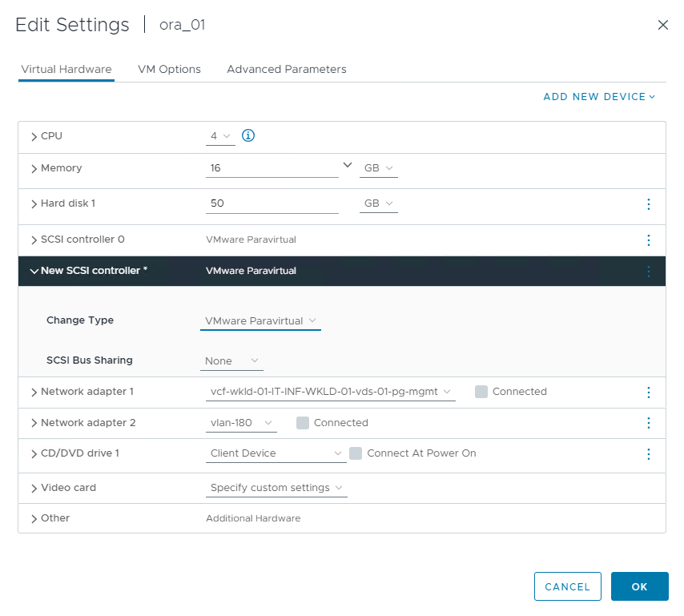Enable Connect At Power On checkbox
Image resolution: width=684 pixels, height=616 pixels.
click(356, 453)
